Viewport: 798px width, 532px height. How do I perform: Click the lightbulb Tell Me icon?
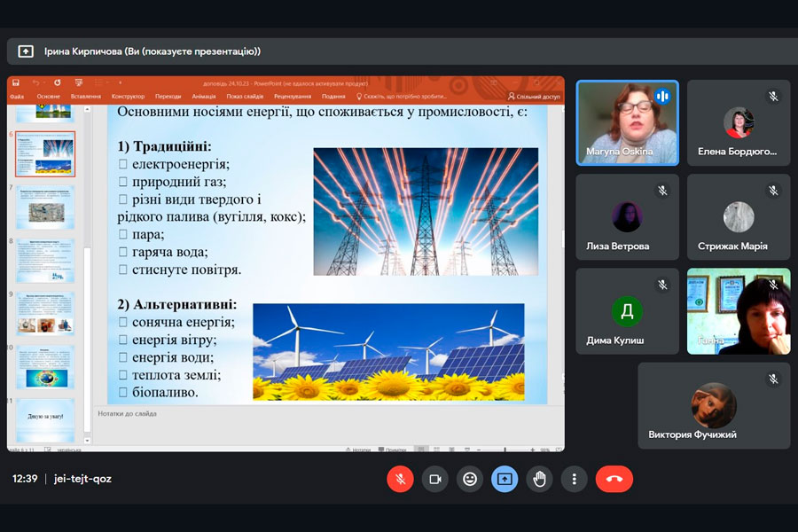click(x=359, y=97)
